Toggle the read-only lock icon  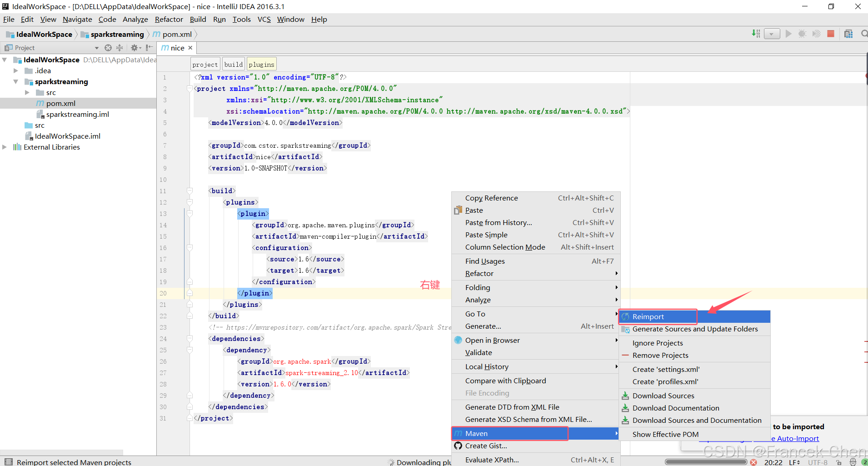click(839, 462)
